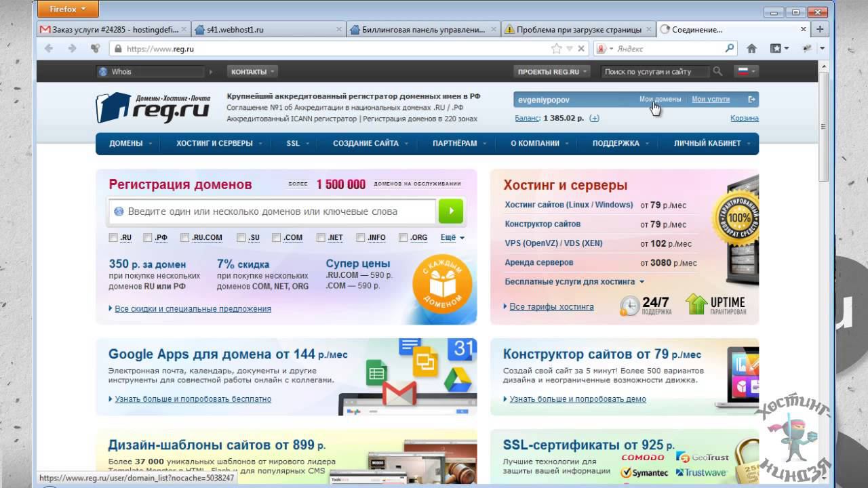This screenshot has width=868, height=488.
Task: Open the СОЗДАНИЕ САЙТА navigation menu
Action: [x=370, y=143]
